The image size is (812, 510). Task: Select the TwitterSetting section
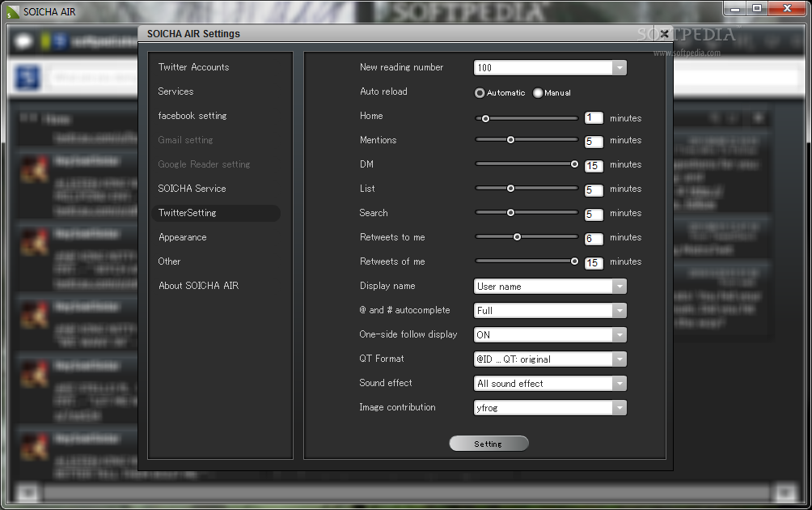(216, 212)
